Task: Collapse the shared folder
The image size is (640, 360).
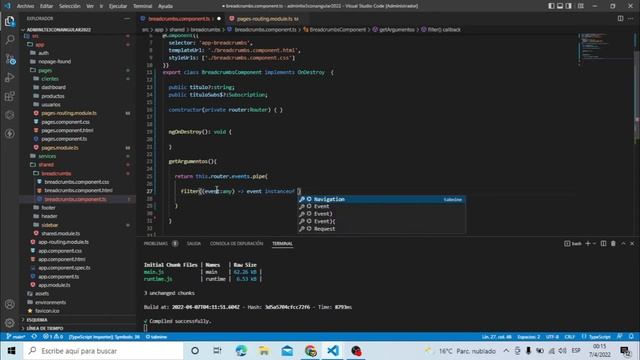Action: click(x=46, y=164)
